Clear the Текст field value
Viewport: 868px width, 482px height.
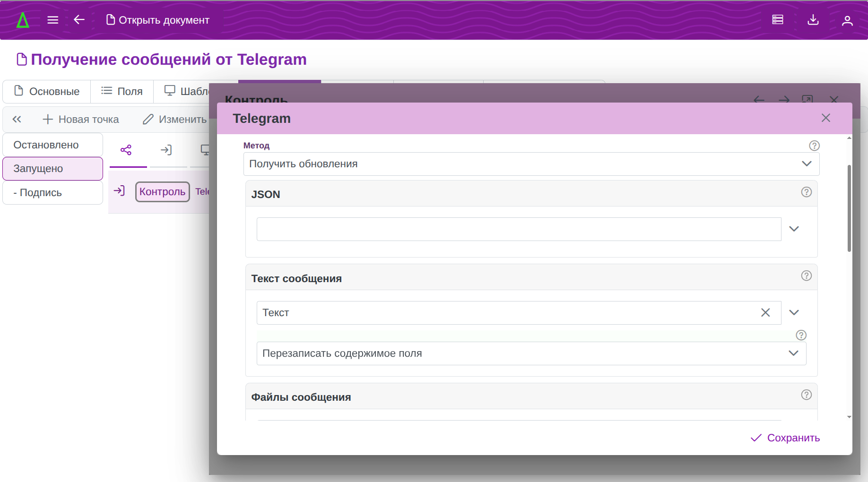[765, 313]
